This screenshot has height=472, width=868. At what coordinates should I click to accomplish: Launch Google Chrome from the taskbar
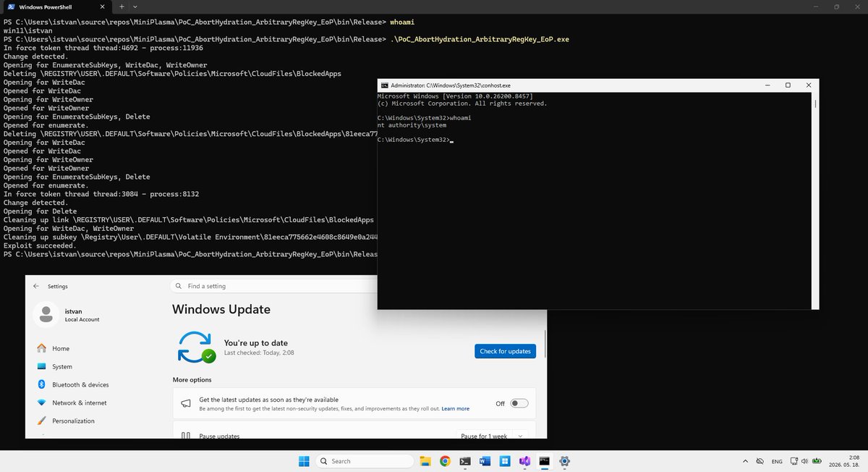(445, 461)
